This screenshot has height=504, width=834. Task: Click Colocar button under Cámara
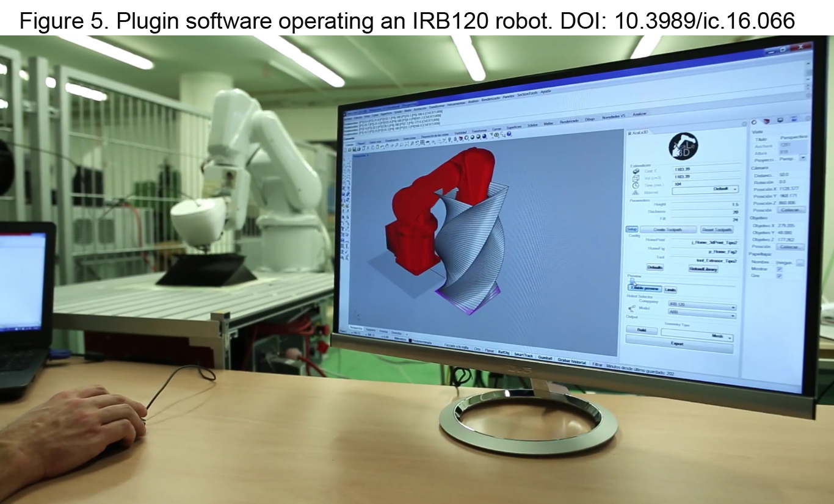791,210
